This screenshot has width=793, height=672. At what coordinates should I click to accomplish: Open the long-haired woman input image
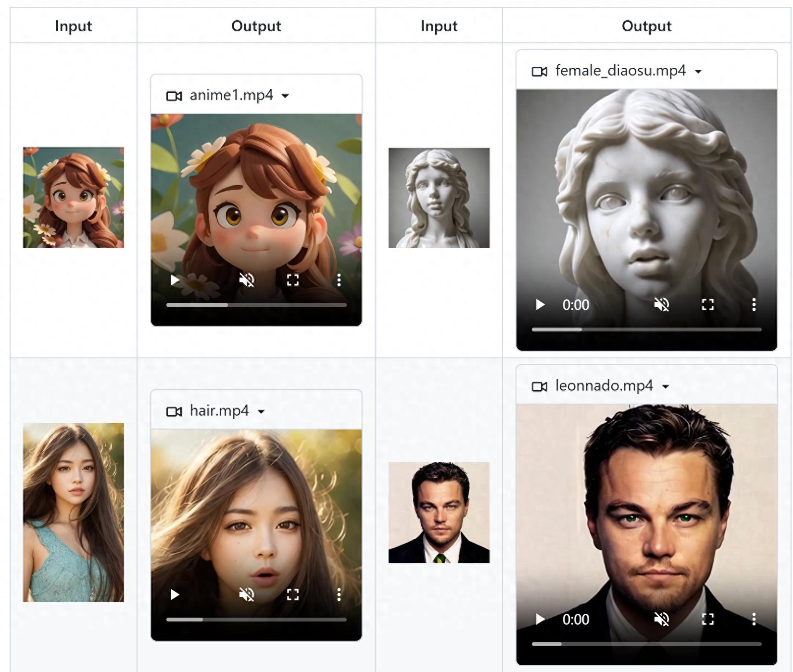click(x=74, y=512)
